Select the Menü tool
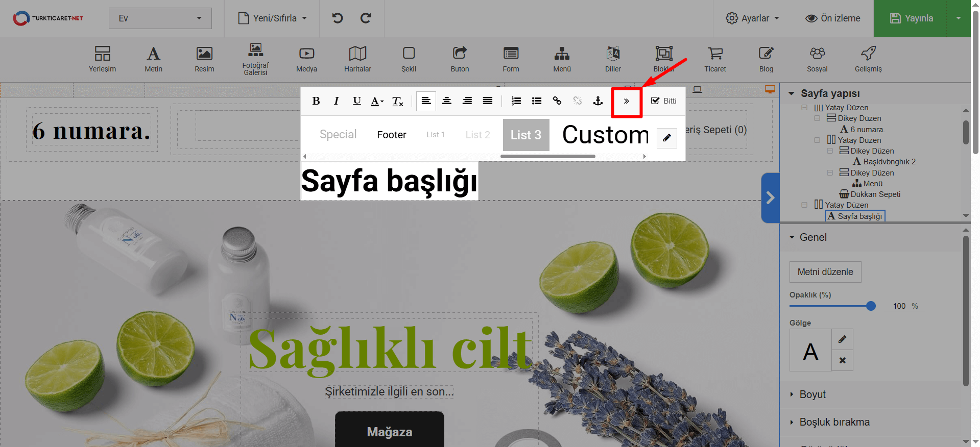Screen dimensions: 980x447 562,59
